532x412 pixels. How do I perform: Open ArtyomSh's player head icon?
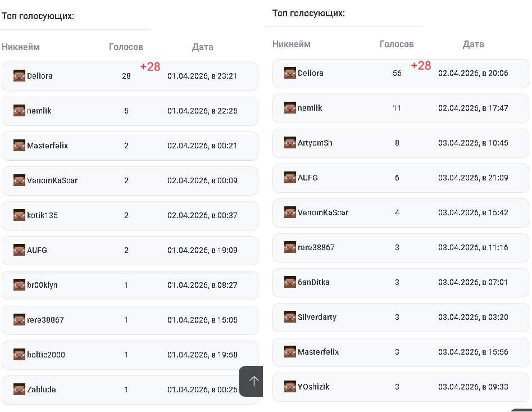tap(290, 143)
